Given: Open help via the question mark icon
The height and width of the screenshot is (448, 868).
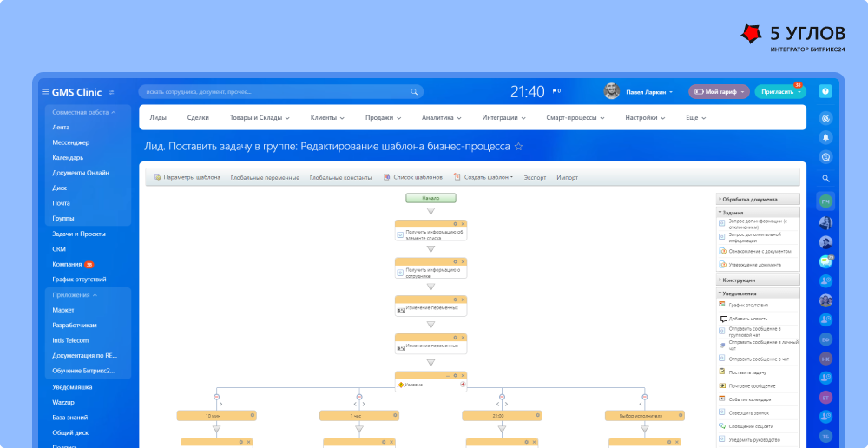Looking at the screenshot, I should pyautogui.click(x=825, y=91).
